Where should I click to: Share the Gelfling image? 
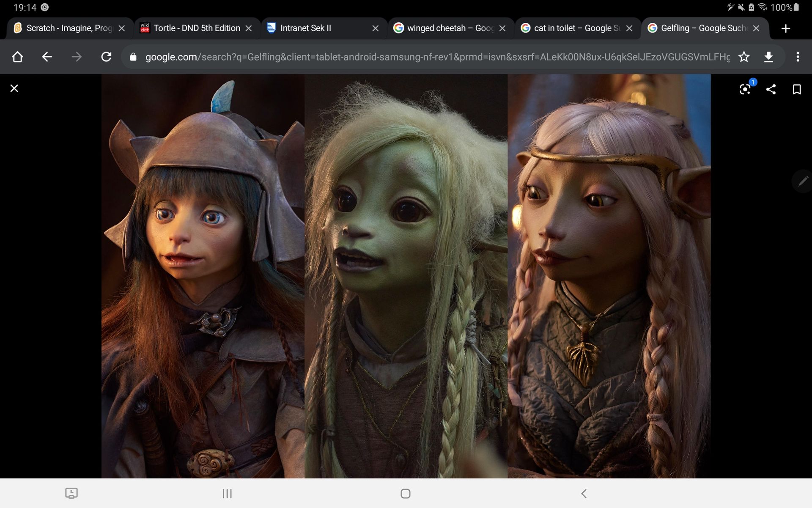point(771,89)
